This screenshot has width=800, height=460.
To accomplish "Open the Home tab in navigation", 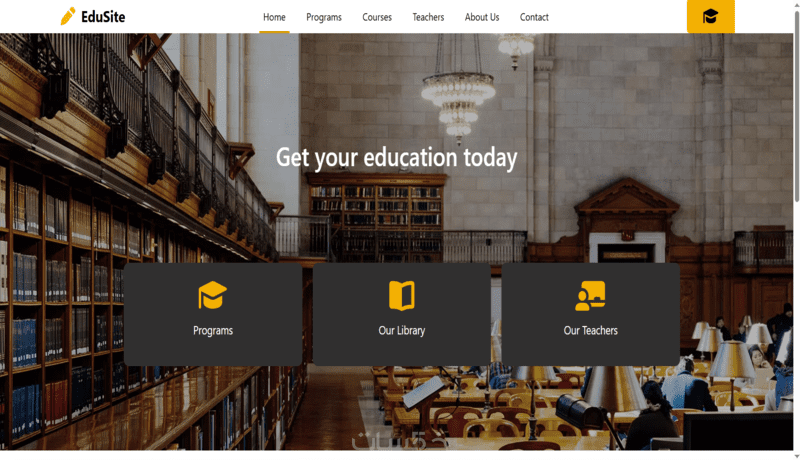I will [x=274, y=17].
